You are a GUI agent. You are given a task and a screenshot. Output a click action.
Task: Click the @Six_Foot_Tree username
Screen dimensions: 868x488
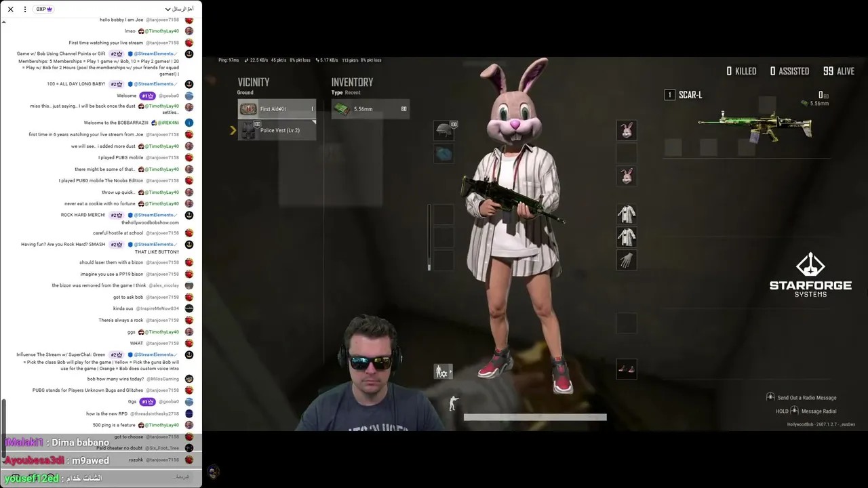(163, 449)
